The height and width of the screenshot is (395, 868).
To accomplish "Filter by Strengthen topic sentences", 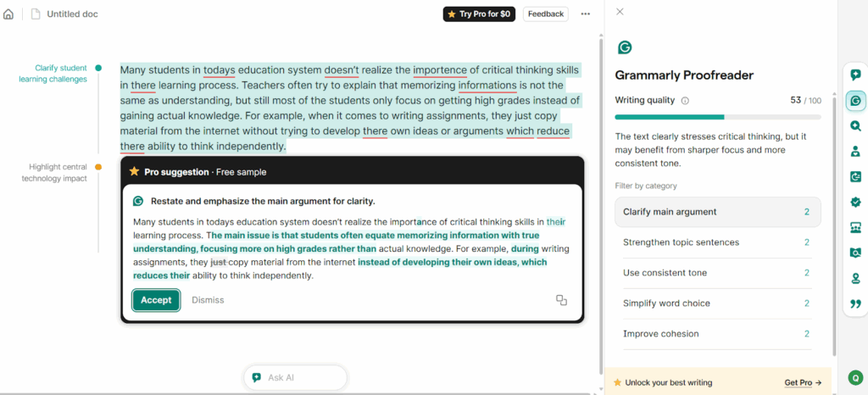I will coord(717,242).
